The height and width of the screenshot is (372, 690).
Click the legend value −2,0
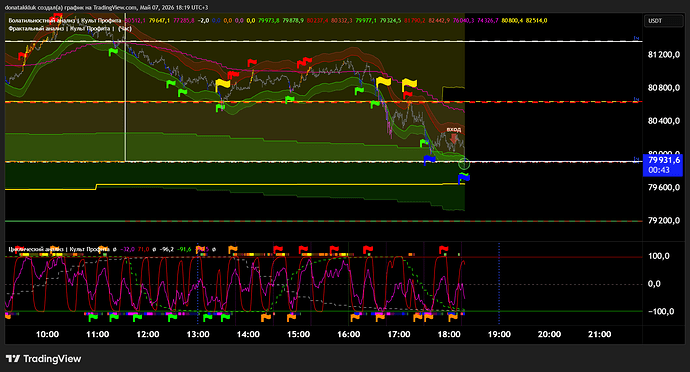(204, 20)
